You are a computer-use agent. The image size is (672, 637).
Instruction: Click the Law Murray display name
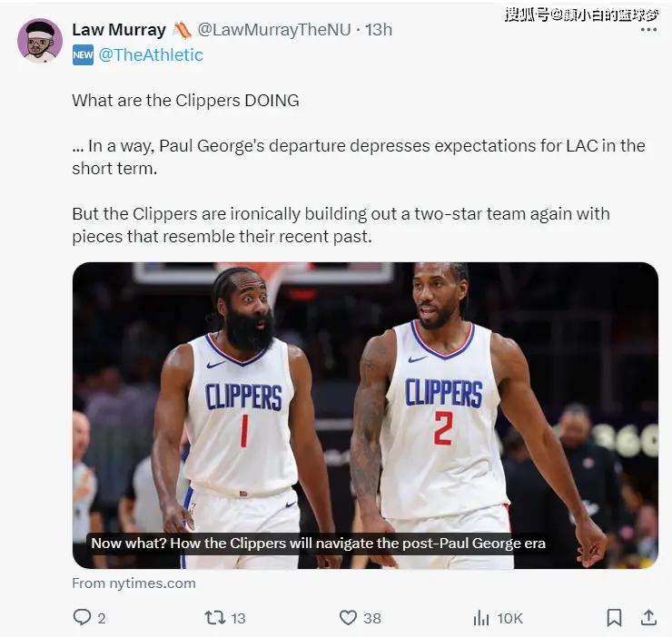click(x=119, y=30)
